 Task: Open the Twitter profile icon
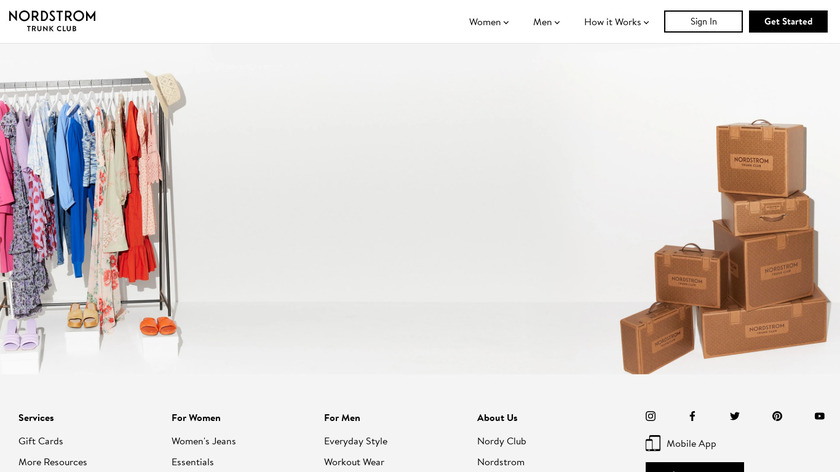click(734, 416)
